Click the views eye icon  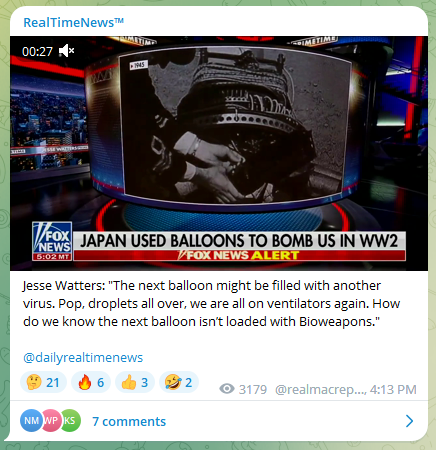227,389
